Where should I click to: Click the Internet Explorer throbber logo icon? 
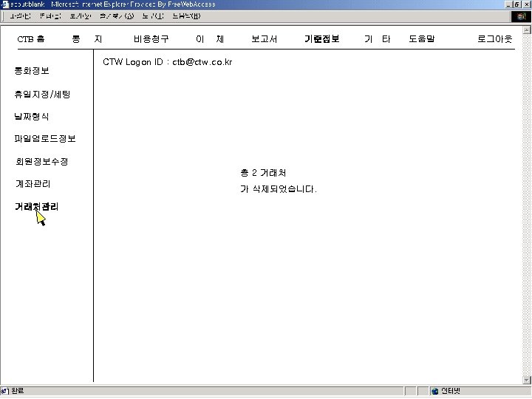click(521, 16)
